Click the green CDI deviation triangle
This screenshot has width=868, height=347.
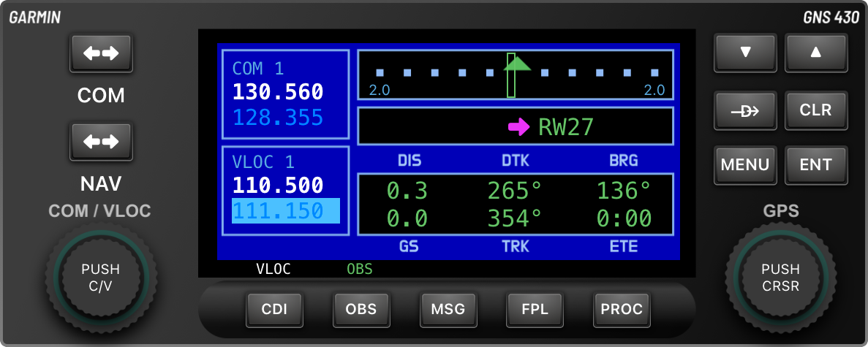tap(517, 63)
